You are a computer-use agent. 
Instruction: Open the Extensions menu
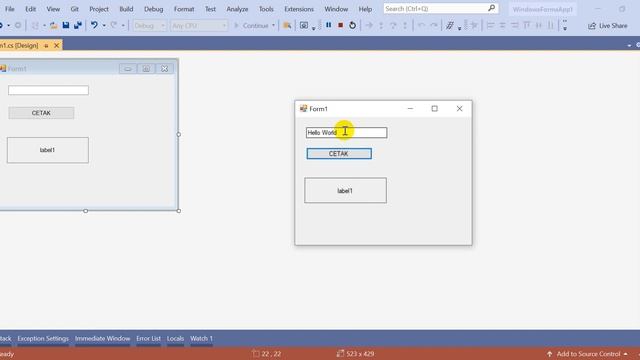pos(299,9)
